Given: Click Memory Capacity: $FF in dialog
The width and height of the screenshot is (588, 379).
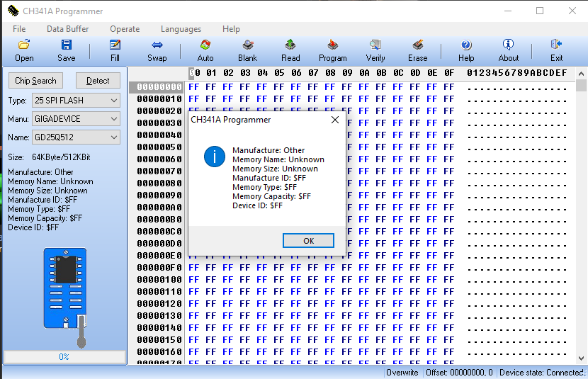Looking at the screenshot, I should tap(271, 196).
